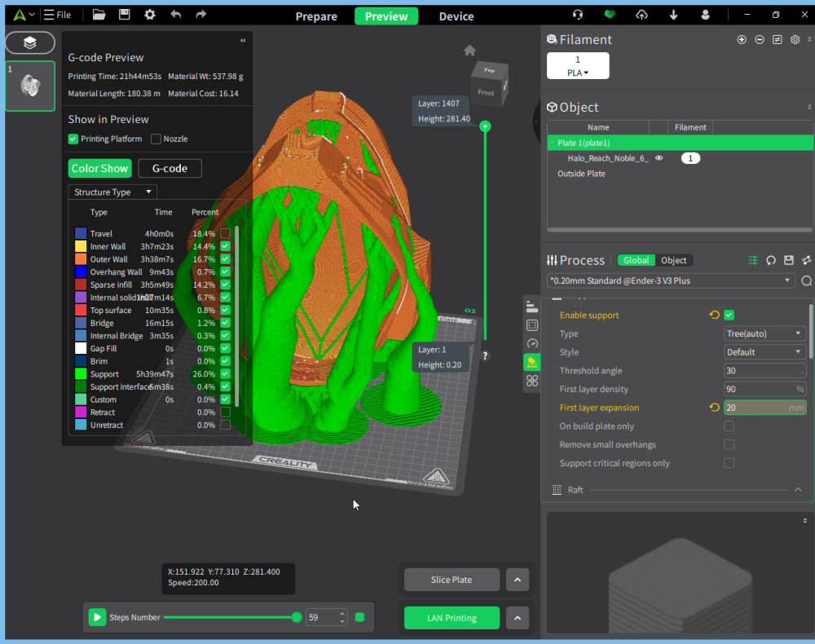
Task: Click filament sync list icon
Action: tap(777, 39)
